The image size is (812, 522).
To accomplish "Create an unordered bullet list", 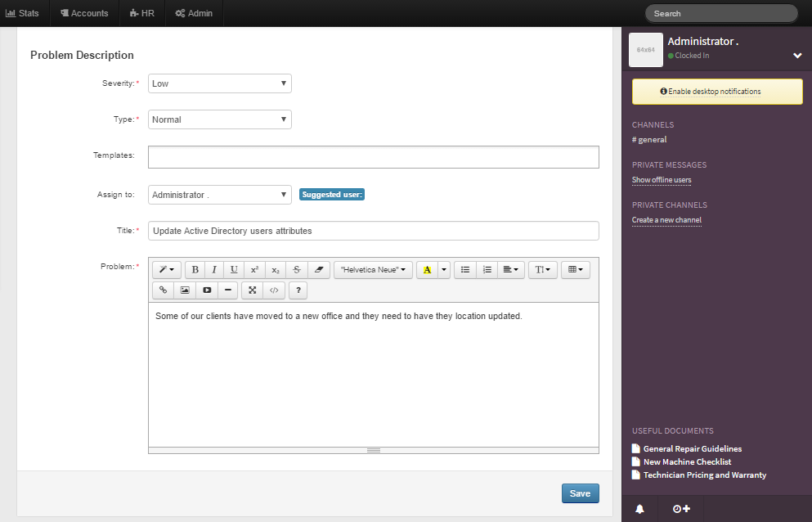I will point(465,269).
